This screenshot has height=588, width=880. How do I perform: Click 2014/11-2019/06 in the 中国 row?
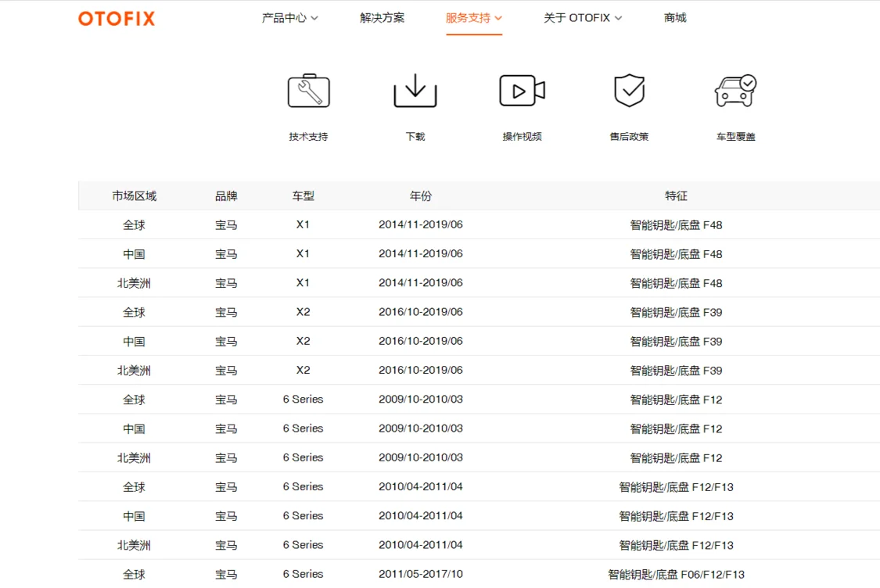click(421, 253)
